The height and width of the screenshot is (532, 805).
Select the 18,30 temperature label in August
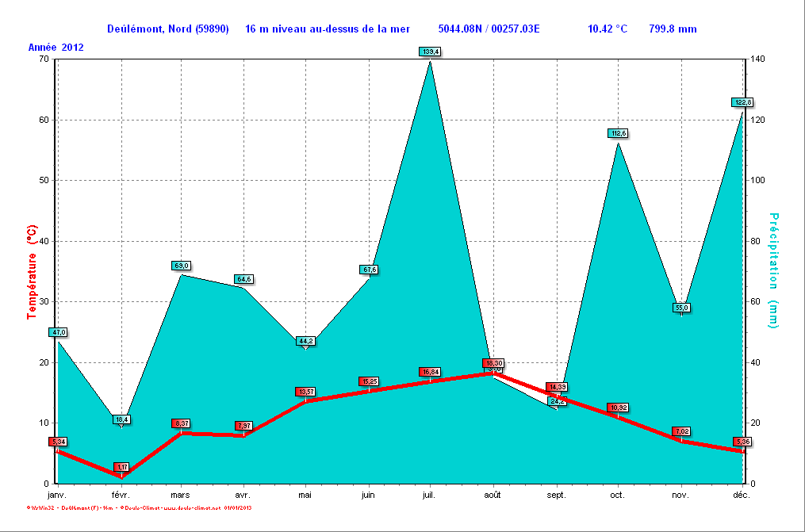coord(493,363)
